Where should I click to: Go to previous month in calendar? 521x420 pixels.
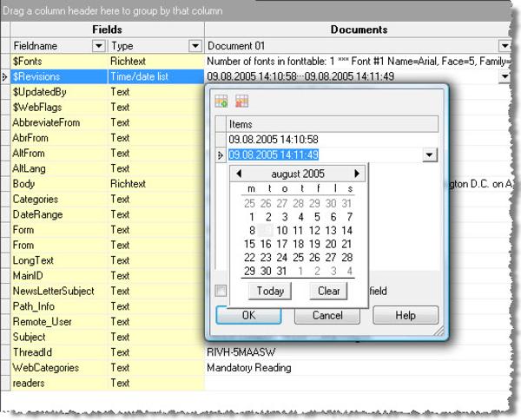[239, 174]
